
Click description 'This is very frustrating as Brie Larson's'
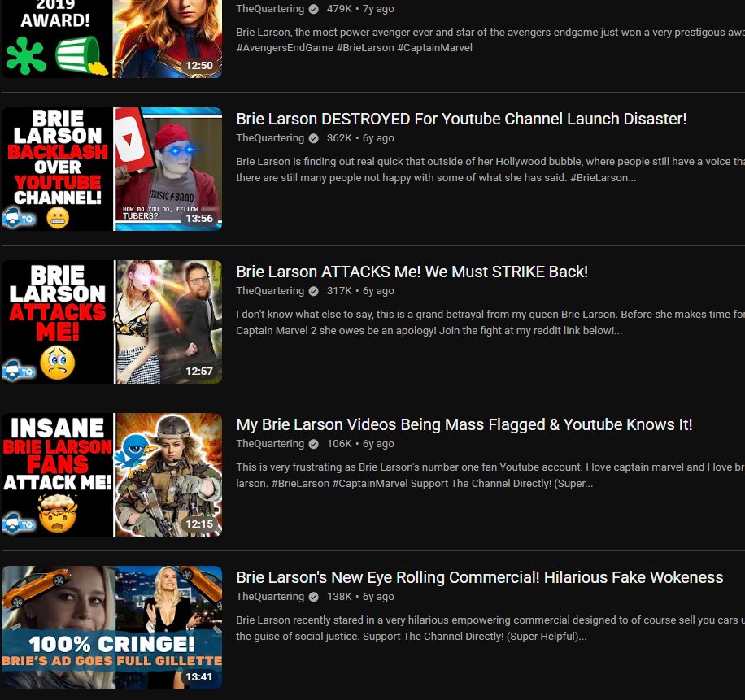click(490, 476)
